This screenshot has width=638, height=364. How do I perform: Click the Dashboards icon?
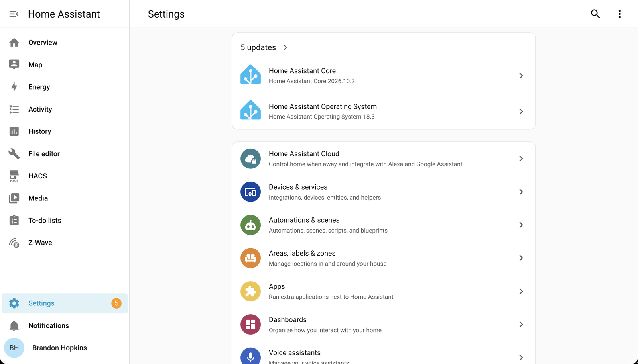[250, 325]
